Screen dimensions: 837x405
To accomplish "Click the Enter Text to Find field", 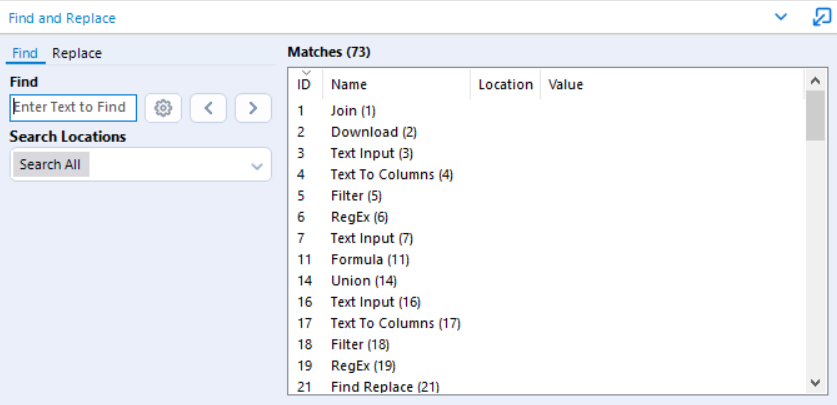I will [73, 108].
